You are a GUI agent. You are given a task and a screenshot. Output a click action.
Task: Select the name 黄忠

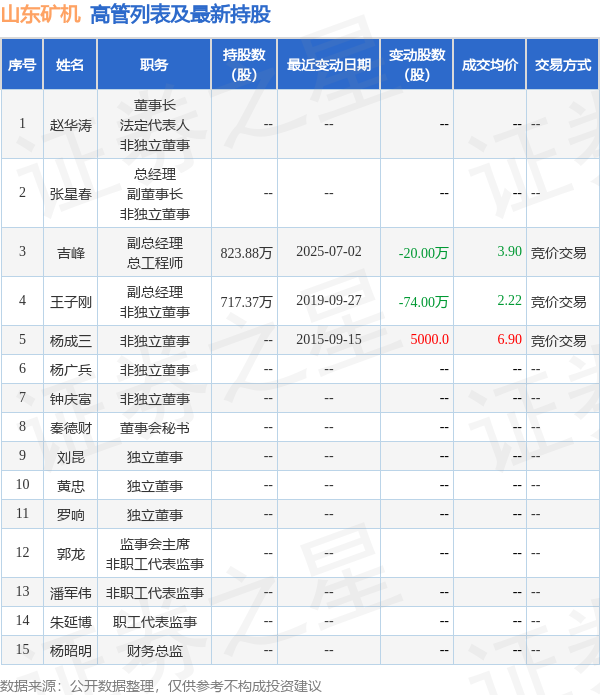pos(70,486)
